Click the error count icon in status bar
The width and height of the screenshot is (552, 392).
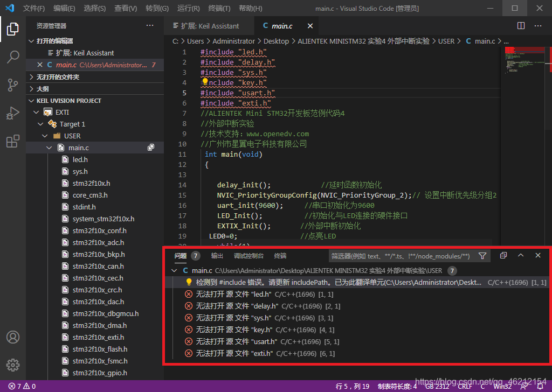[x=12, y=386]
